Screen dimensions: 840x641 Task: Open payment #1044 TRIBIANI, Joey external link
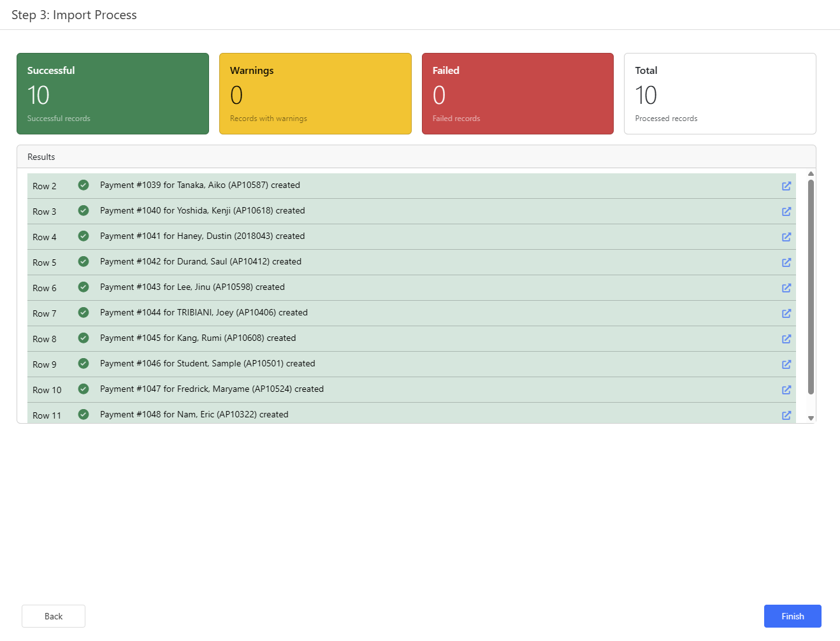(786, 313)
